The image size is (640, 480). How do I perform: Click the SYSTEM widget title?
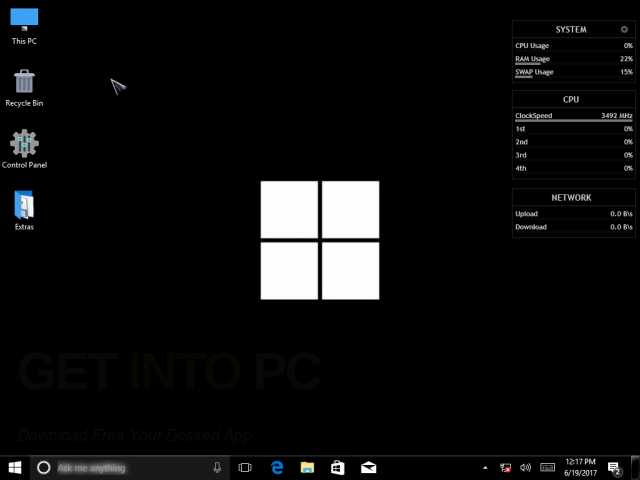pos(571,29)
